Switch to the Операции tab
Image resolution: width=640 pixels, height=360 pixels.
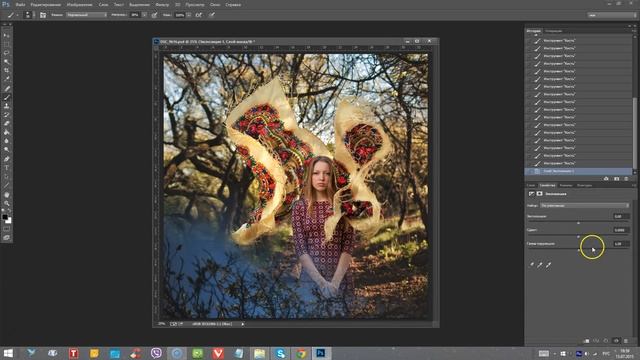pos(553,31)
